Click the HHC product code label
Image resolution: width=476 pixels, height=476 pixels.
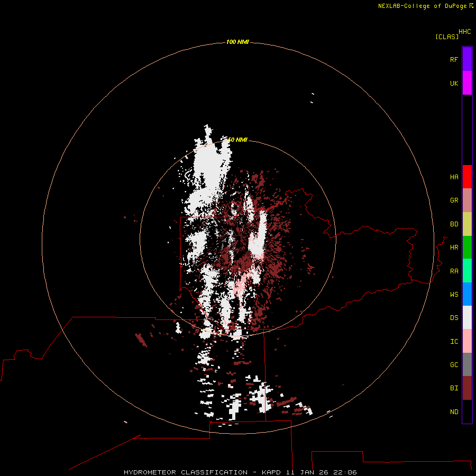pyautogui.click(x=464, y=32)
